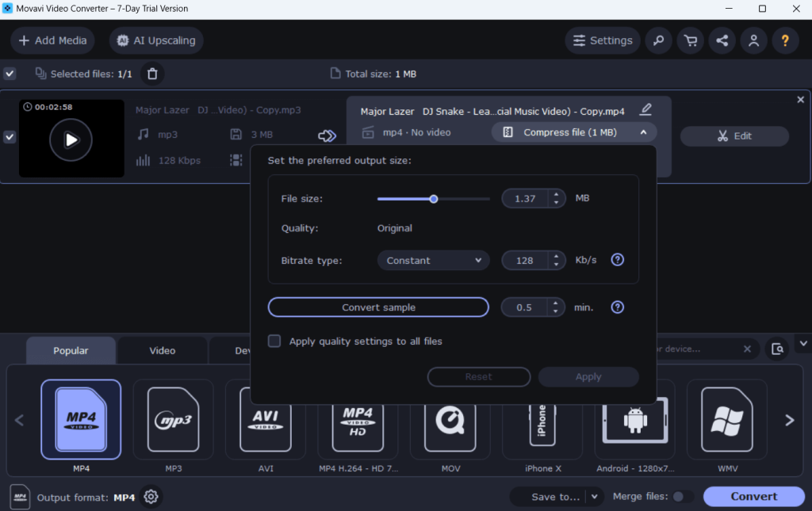
Task: Open help question mark in toolbar
Action: pos(785,40)
